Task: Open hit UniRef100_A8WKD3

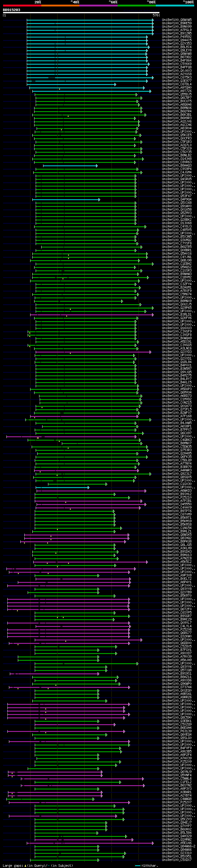Action: [x=177, y=491]
